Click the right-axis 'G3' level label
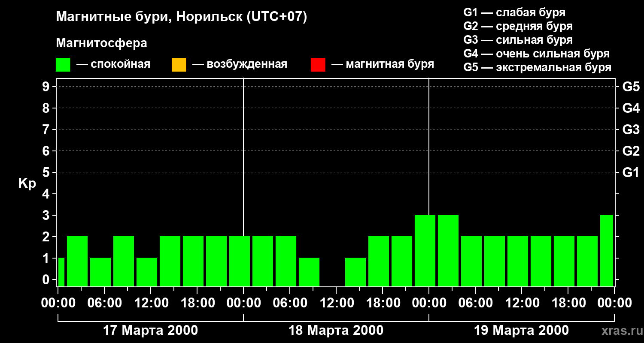 (x=631, y=129)
